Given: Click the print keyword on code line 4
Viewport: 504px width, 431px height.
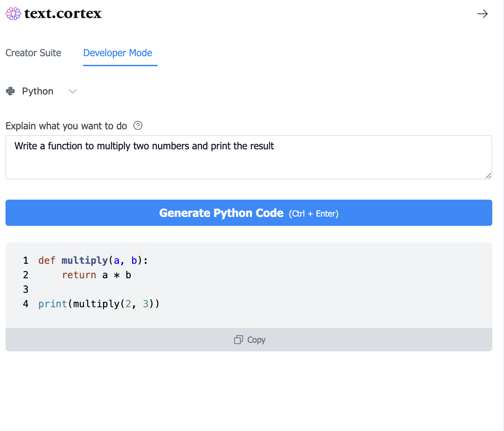Looking at the screenshot, I should point(52,304).
